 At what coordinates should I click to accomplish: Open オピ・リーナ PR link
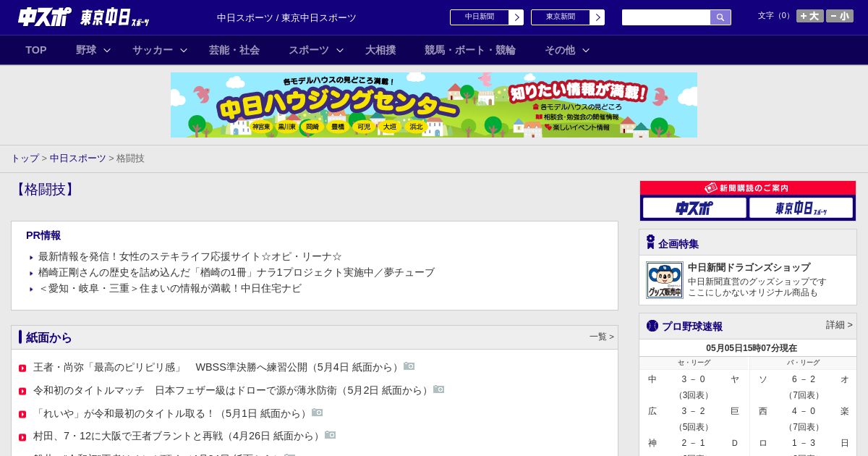click(x=190, y=256)
